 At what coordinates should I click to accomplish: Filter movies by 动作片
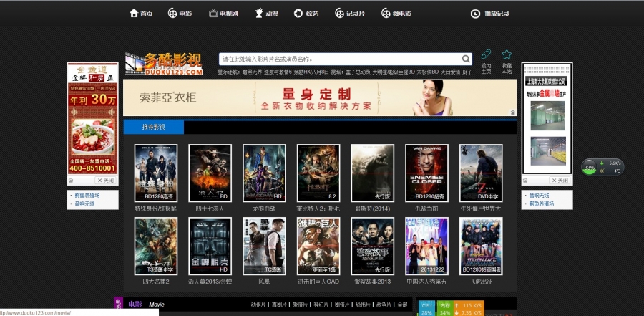coord(258,305)
